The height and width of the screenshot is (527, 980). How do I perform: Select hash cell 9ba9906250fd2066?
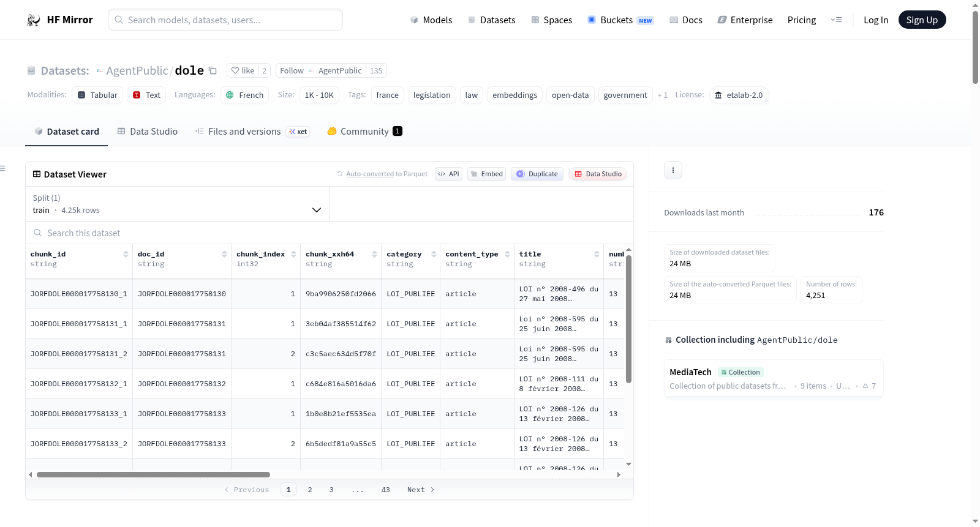click(341, 294)
